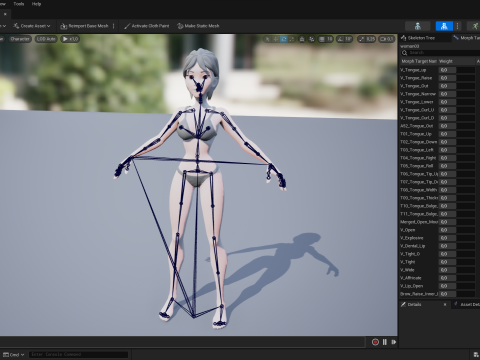Click Make Static Mesh button
480x360 pixels.
198,26
